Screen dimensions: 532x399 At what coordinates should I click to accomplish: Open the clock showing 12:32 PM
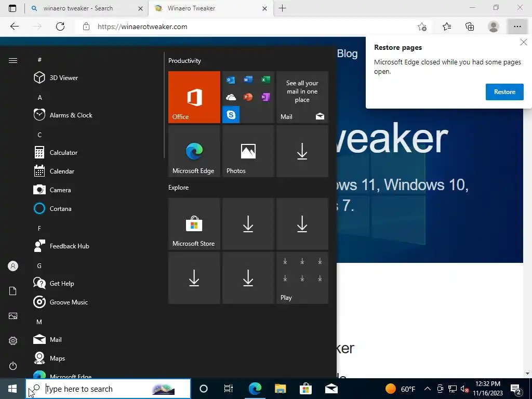pos(488,389)
